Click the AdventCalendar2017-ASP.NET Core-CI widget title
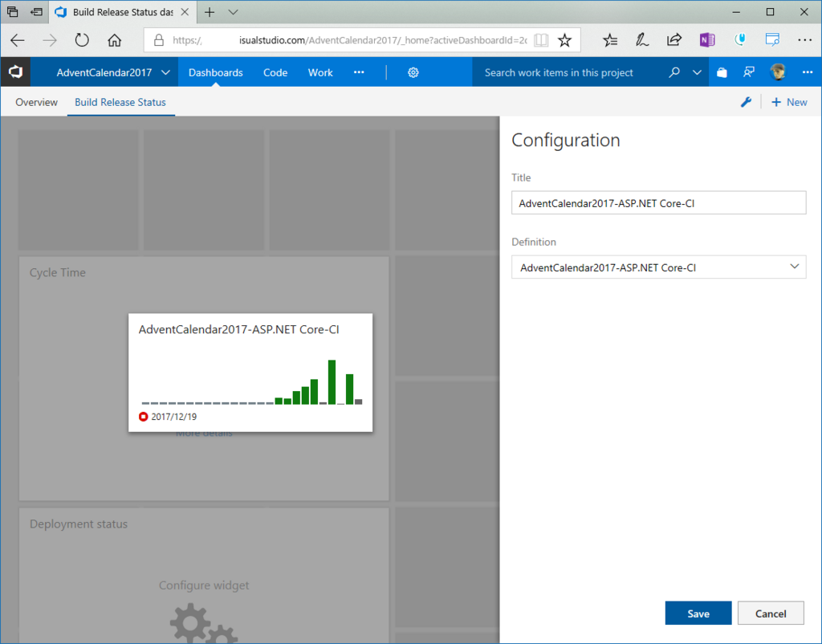 [x=238, y=329]
